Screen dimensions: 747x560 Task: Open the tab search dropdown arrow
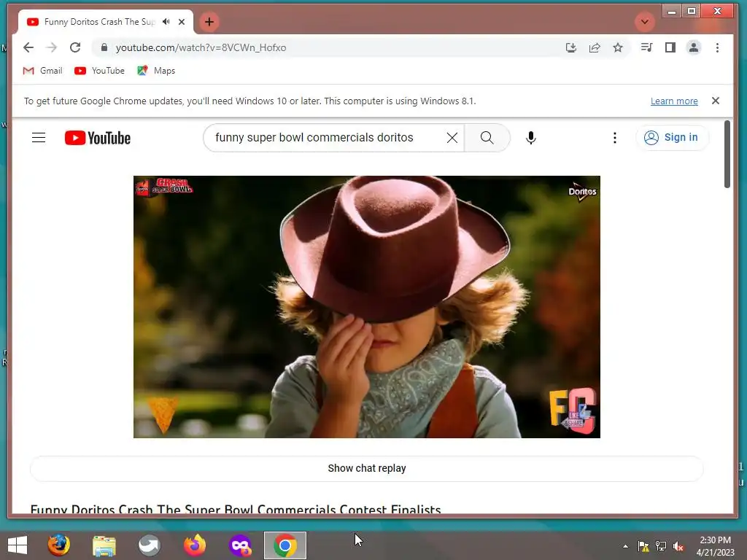pos(644,22)
